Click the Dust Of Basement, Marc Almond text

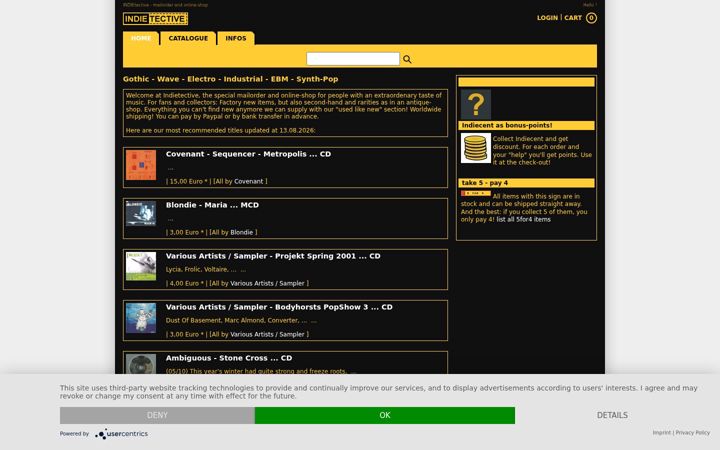[x=236, y=321]
